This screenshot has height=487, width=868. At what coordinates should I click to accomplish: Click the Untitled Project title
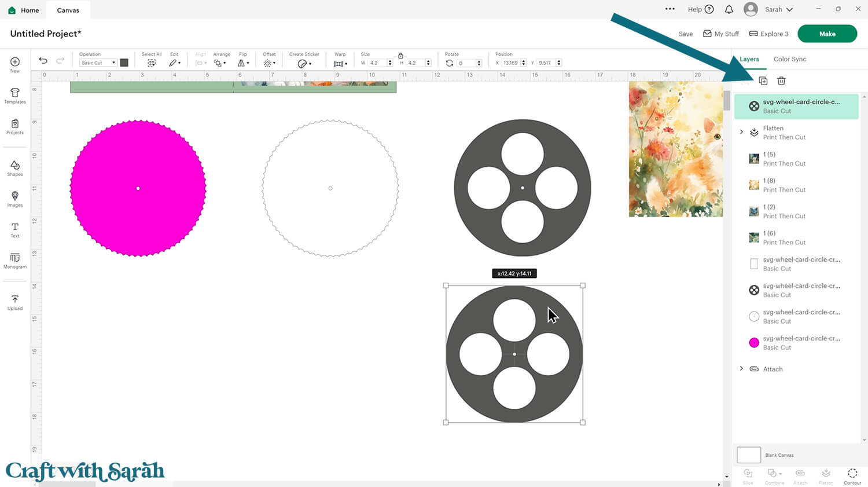[x=46, y=34]
